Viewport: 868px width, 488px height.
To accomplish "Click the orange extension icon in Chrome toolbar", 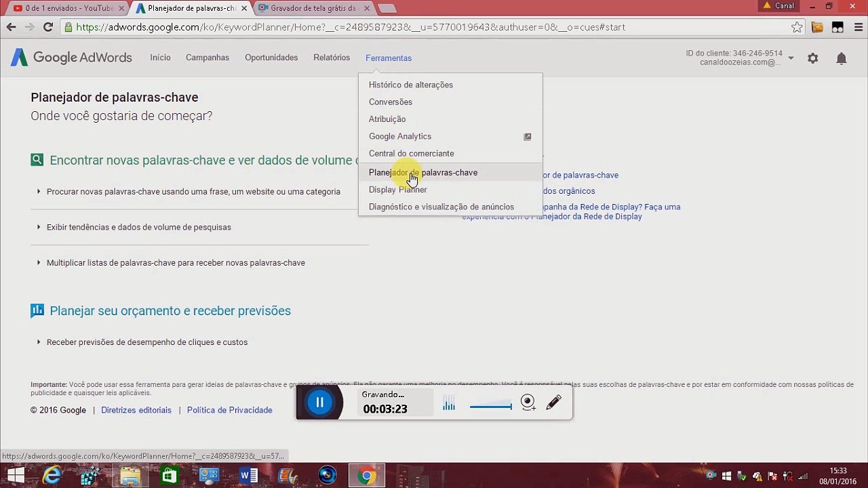I will [x=817, y=27].
